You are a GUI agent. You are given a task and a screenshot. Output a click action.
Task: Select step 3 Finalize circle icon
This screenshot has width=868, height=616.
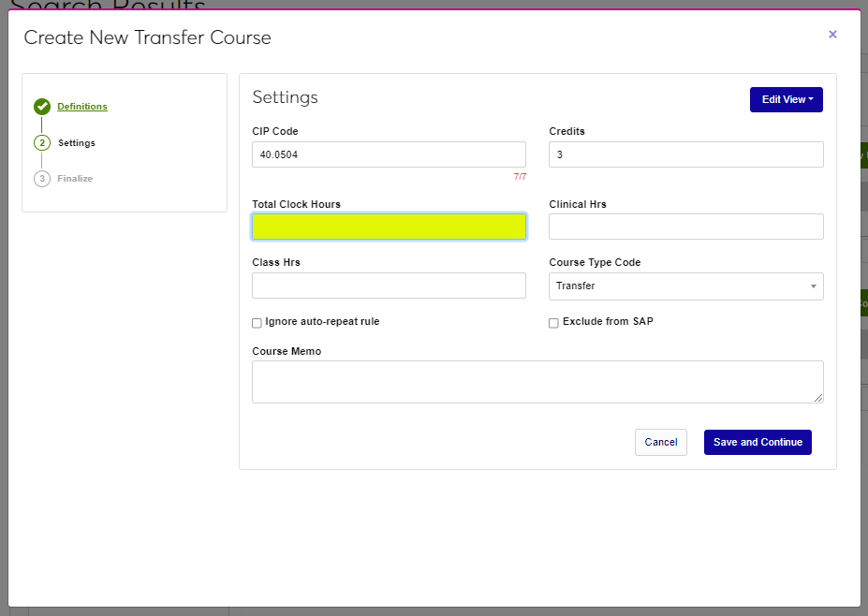click(x=42, y=179)
